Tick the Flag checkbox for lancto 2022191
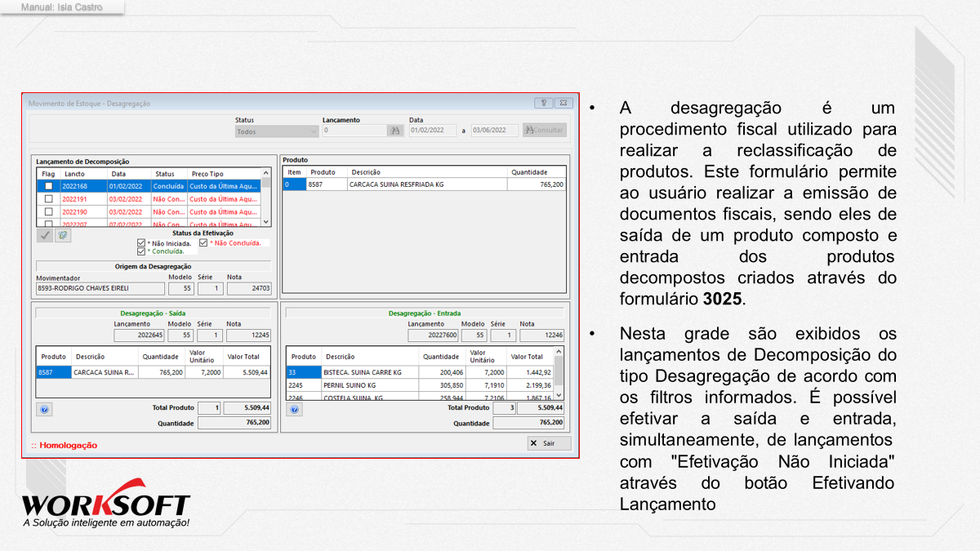 [48, 198]
